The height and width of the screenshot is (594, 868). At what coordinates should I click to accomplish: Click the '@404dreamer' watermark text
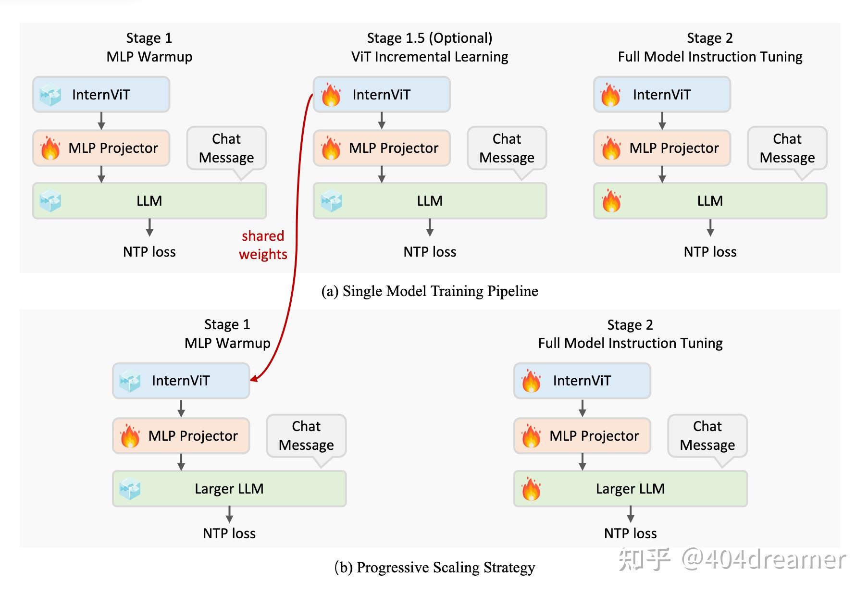[x=763, y=560]
